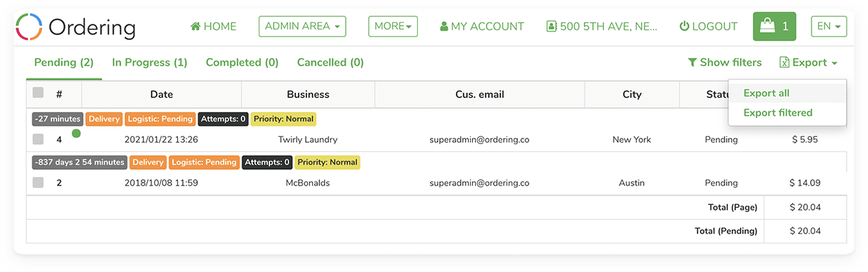Sort by the Date column header

point(161,94)
